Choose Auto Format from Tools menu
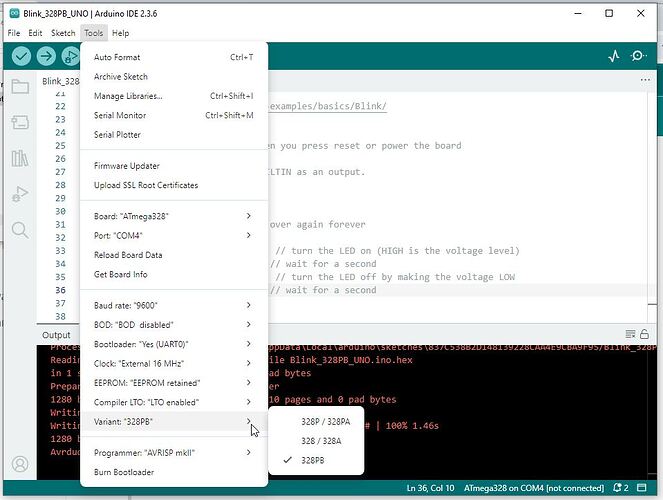The height and width of the screenshot is (500, 663). [174, 57]
